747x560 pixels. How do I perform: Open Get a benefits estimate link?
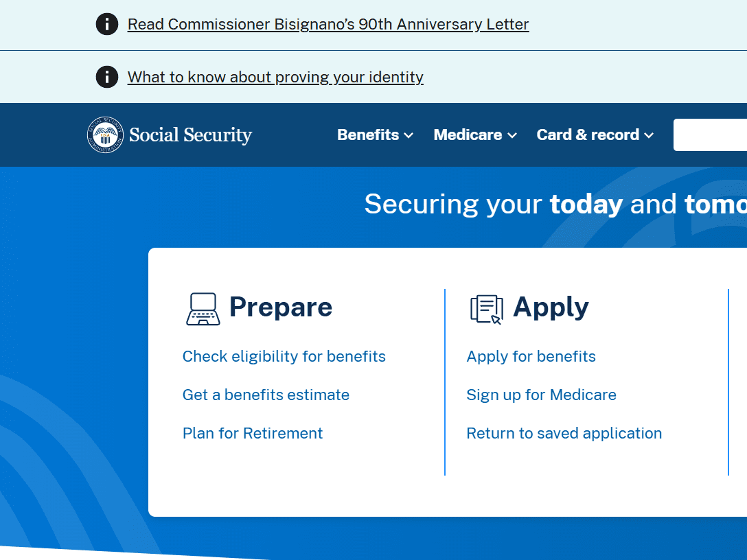point(266,395)
